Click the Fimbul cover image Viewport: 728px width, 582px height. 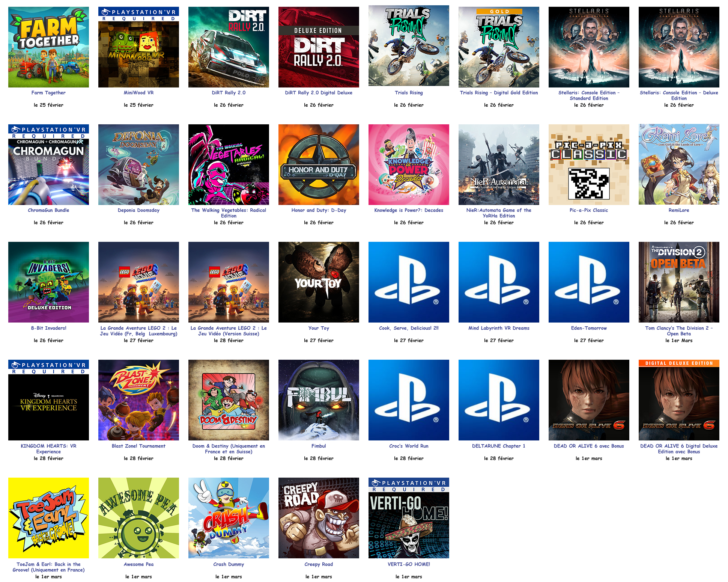319,400
